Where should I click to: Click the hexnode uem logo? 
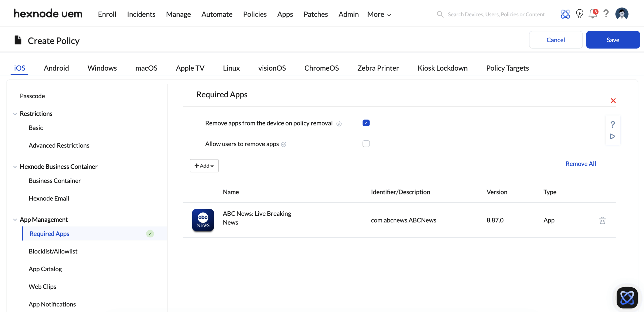(48, 14)
